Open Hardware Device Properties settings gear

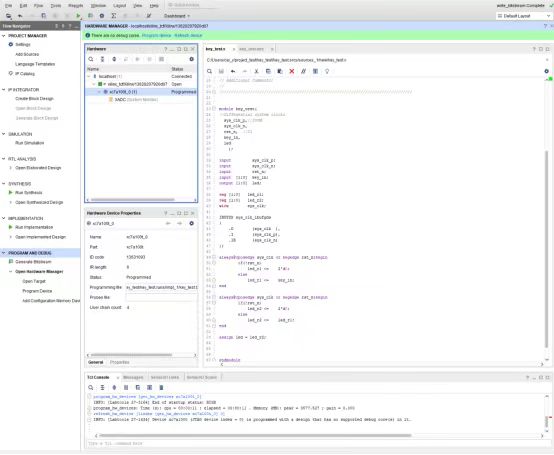(191, 224)
